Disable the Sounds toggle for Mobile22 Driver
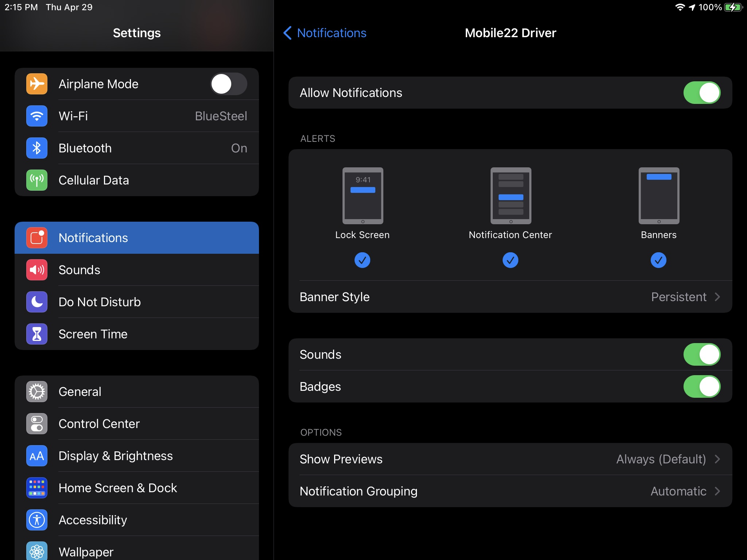The height and width of the screenshot is (560, 747). coord(701,354)
